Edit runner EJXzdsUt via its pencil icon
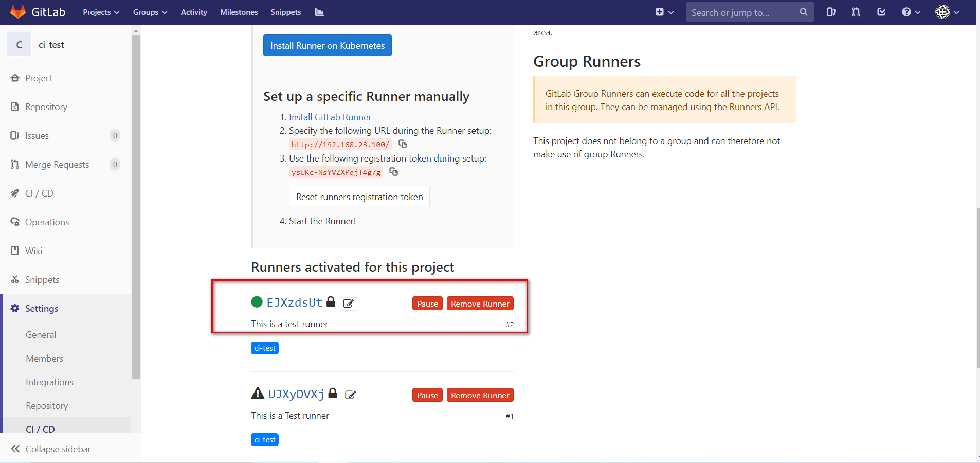The image size is (980, 463). click(348, 304)
